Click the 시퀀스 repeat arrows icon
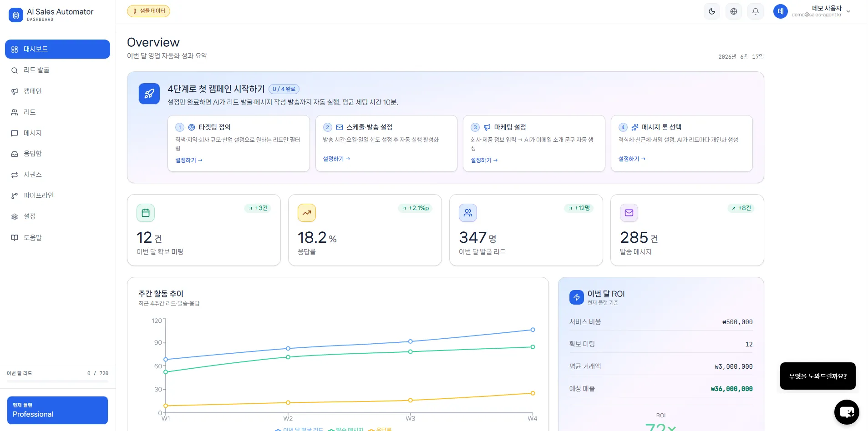The image size is (868, 431). pyautogui.click(x=15, y=175)
